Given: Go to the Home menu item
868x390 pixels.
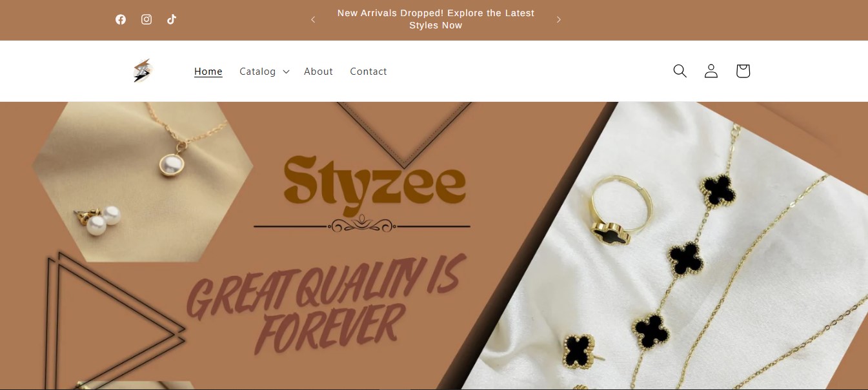Looking at the screenshot, I should click(x=208, y=72).
